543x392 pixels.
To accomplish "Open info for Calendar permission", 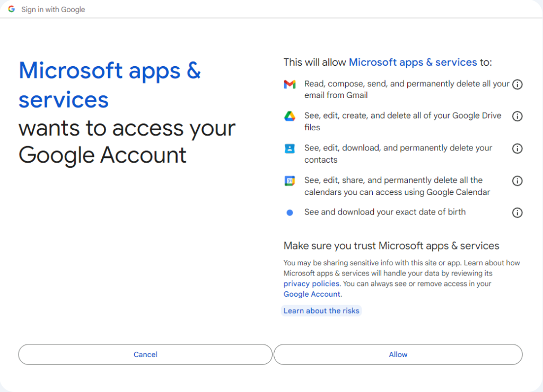I will click(x=517, y=181).
